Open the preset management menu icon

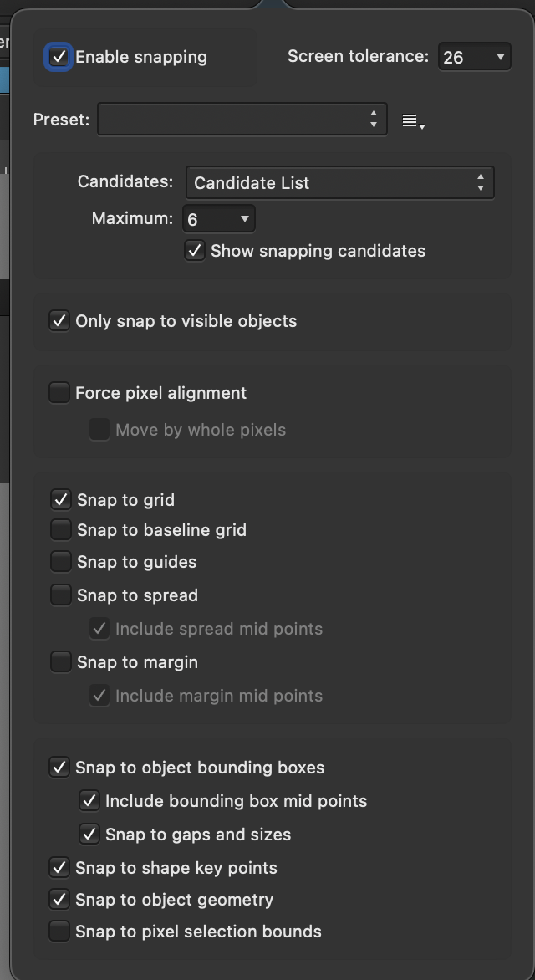pos(411,120)
